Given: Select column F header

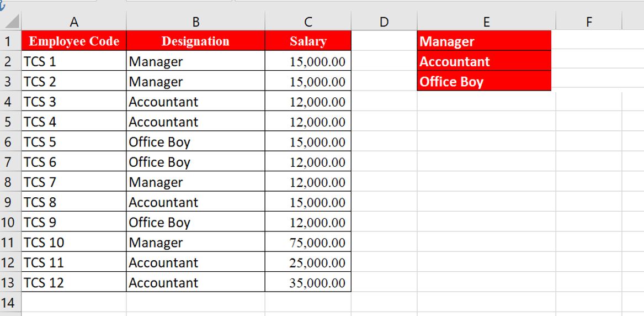Looking at the screenshot, I should pos(589,22).
